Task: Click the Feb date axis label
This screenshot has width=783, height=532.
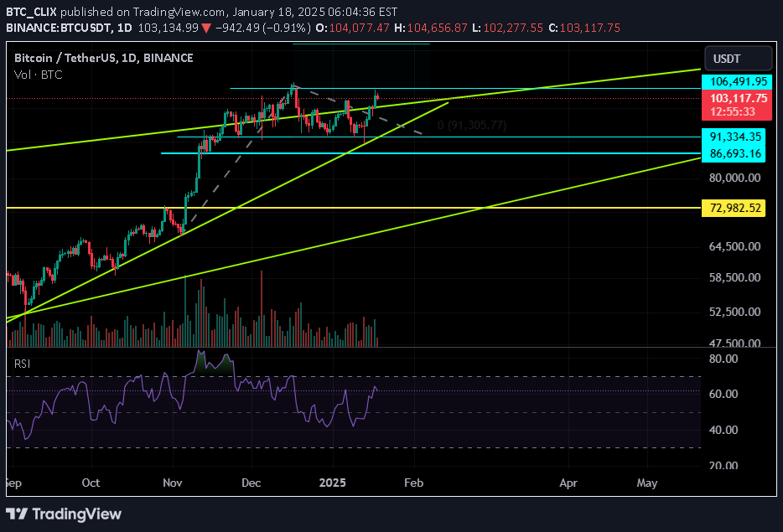Action: 413,483
